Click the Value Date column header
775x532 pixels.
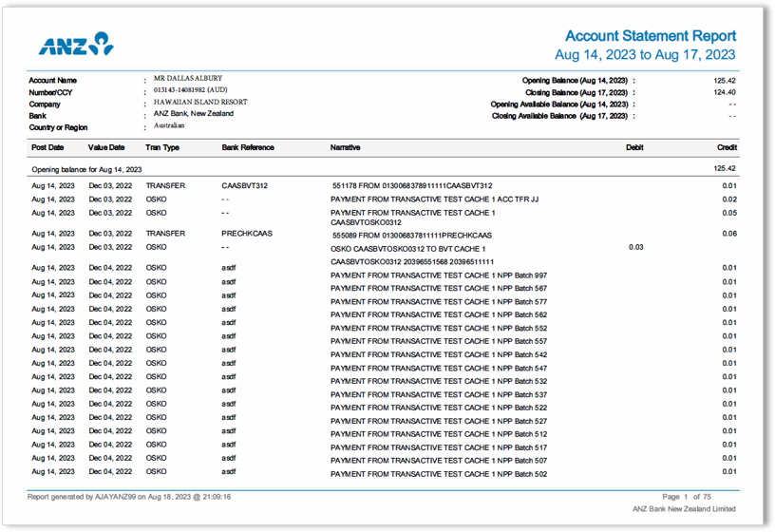coord(106,148)
